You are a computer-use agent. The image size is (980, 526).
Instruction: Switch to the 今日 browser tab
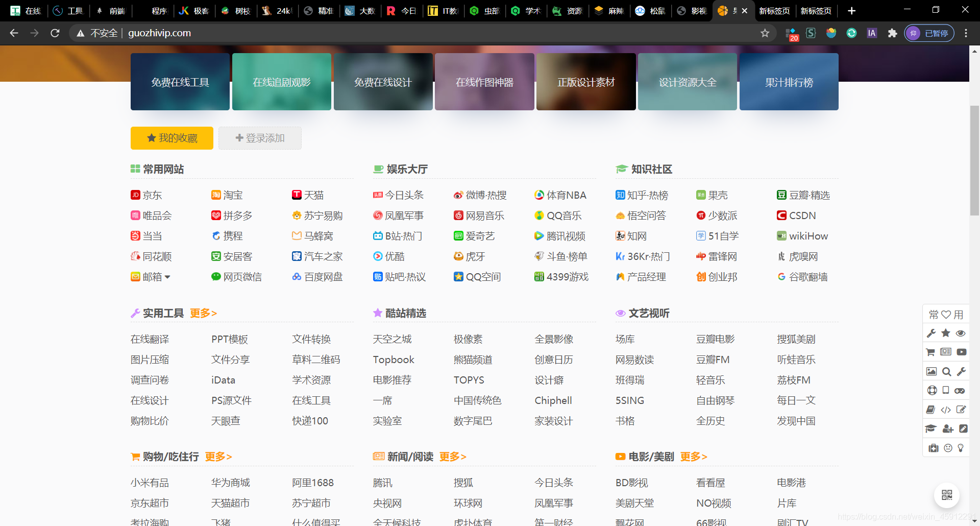click(x=401, y=11)
